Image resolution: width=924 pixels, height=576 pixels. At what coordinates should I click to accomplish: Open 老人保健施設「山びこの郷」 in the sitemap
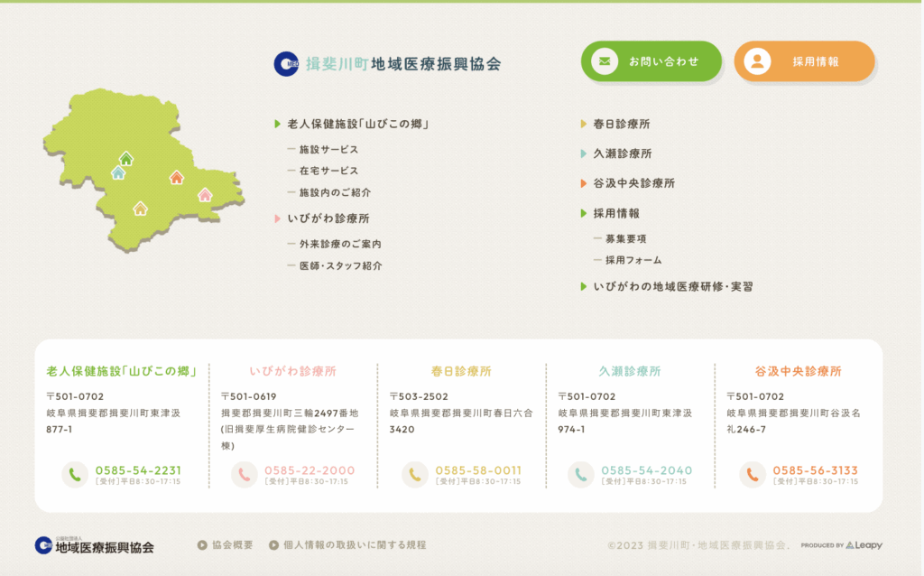(x=356, y=124)
